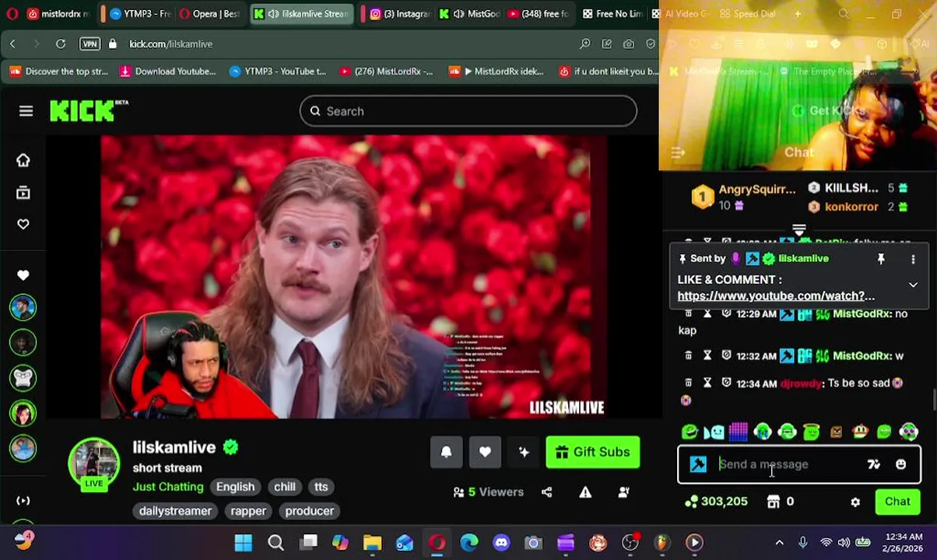Switch to the MistGod Kick tab
Viewport: 937px width, 560px height.
469,14
